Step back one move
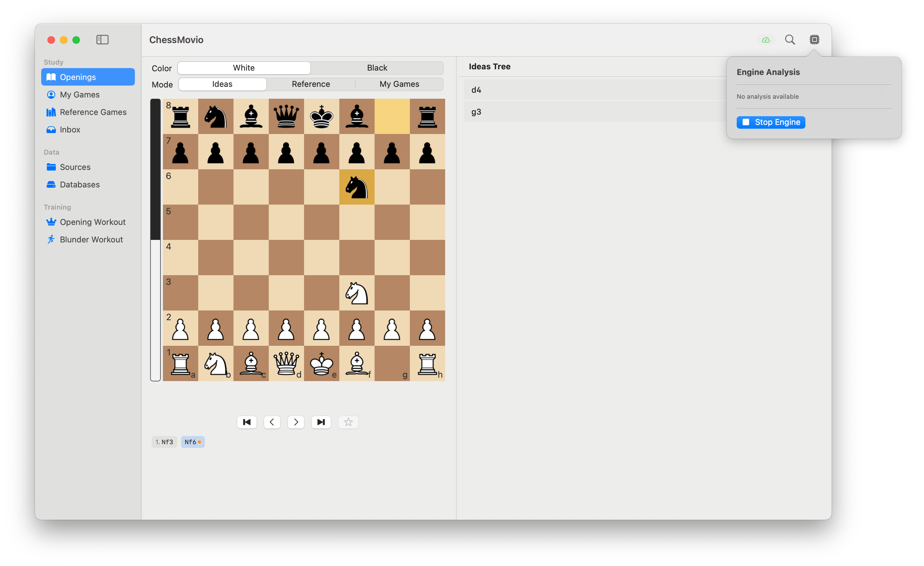Viewport: 924px width, 566px height. (272, 422)
